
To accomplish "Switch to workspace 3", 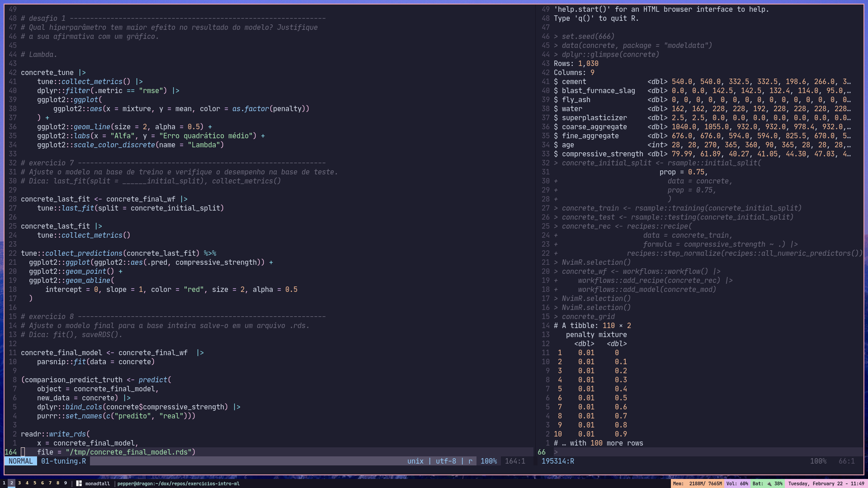I will (19, 483).
